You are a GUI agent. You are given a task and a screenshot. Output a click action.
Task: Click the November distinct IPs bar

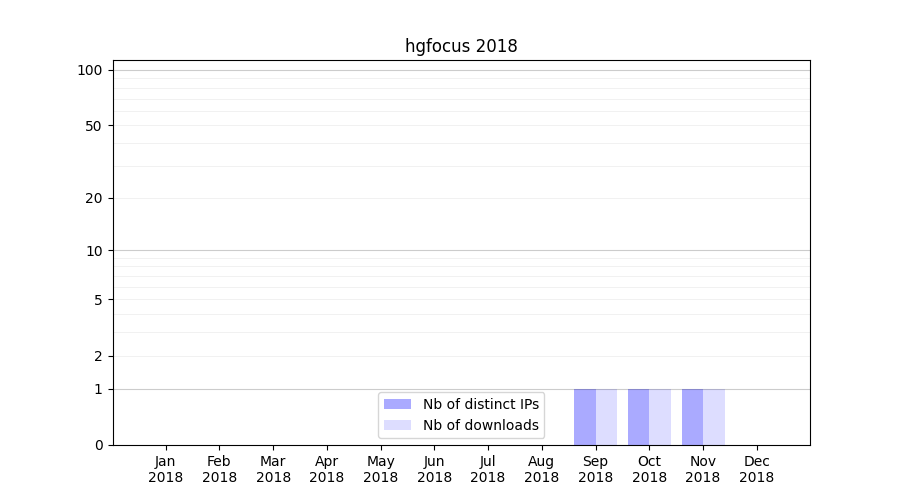[x=692, y=417]
